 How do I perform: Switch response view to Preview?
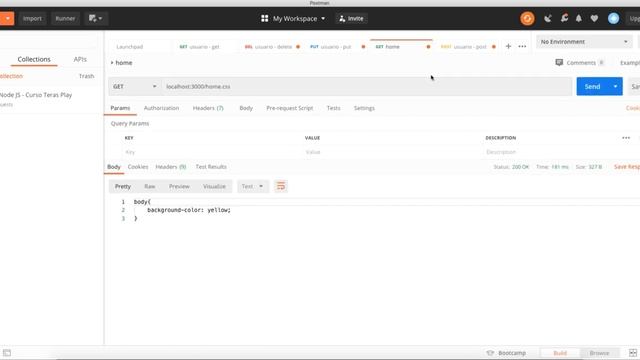tap(179, 187)
